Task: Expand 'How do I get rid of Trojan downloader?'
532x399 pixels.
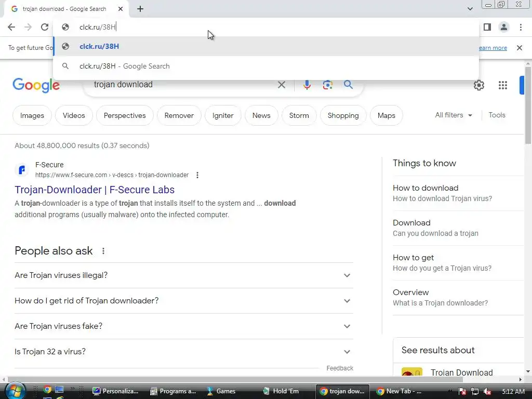Action: (184, 301)
